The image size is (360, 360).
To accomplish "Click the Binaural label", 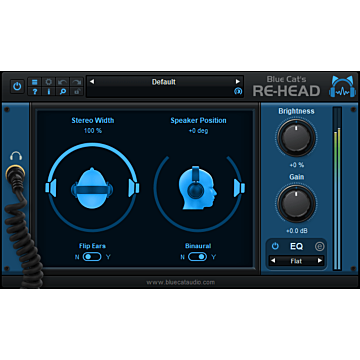I will [198, 246].
